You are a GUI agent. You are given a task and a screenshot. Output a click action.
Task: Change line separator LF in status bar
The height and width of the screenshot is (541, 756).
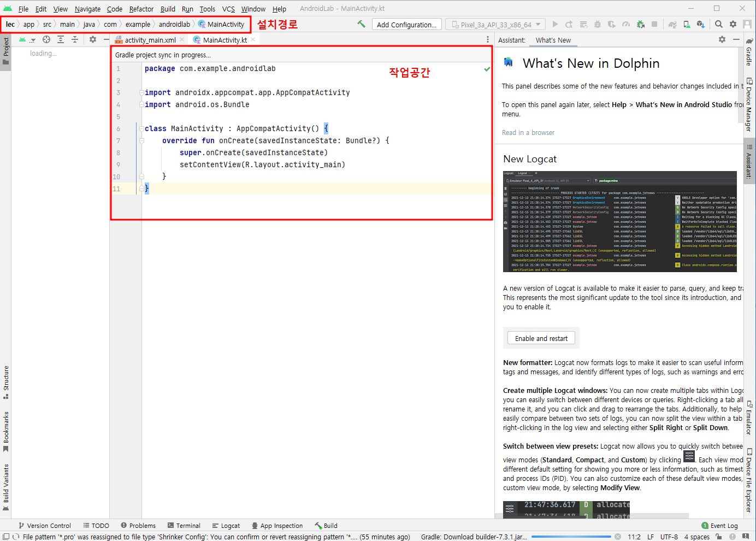tap(651, 537)
